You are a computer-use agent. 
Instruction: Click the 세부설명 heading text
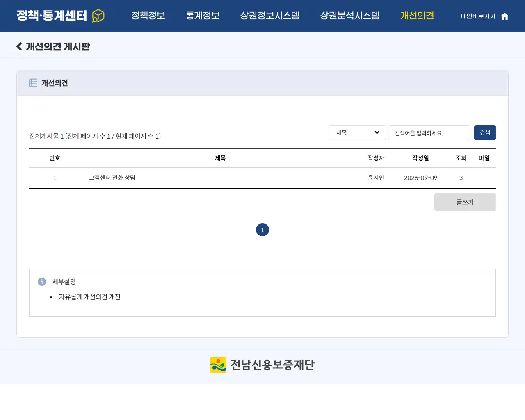point(64,282)
